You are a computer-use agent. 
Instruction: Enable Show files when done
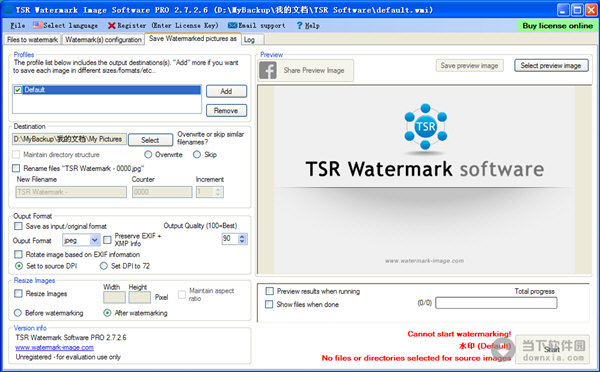coord(269,304)
